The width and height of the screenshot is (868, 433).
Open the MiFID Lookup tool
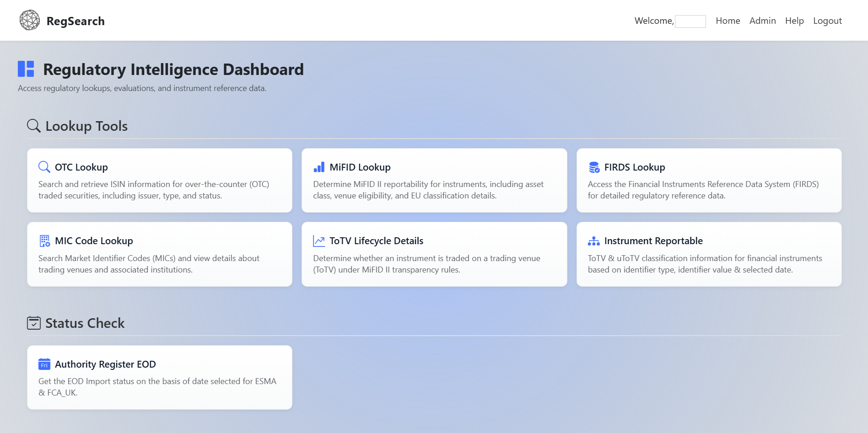point(434,180)
